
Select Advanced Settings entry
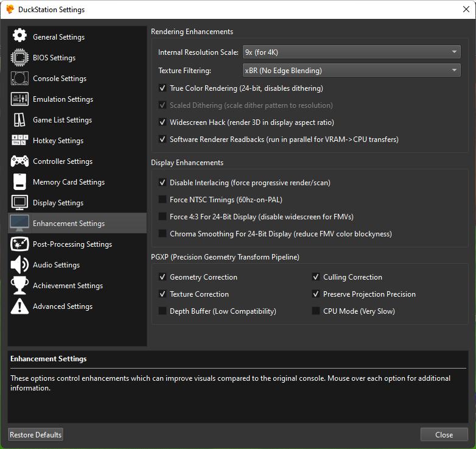point(77,306)
